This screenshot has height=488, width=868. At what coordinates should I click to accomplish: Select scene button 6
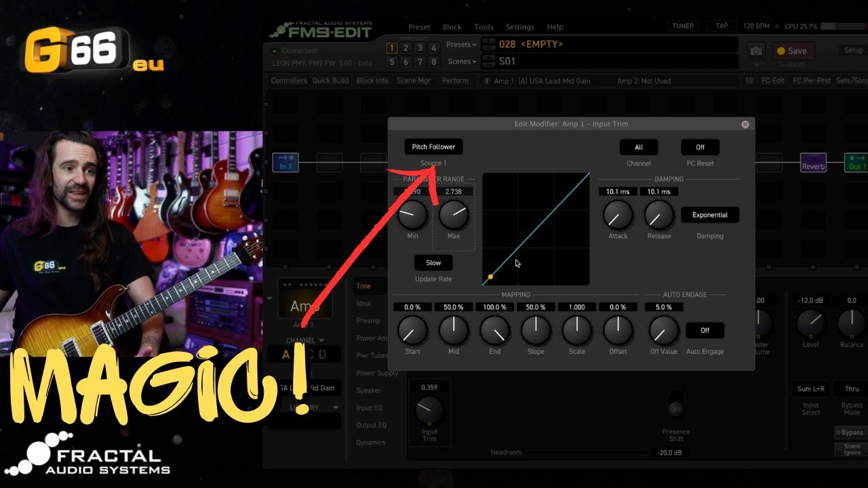tap(406, 62)
